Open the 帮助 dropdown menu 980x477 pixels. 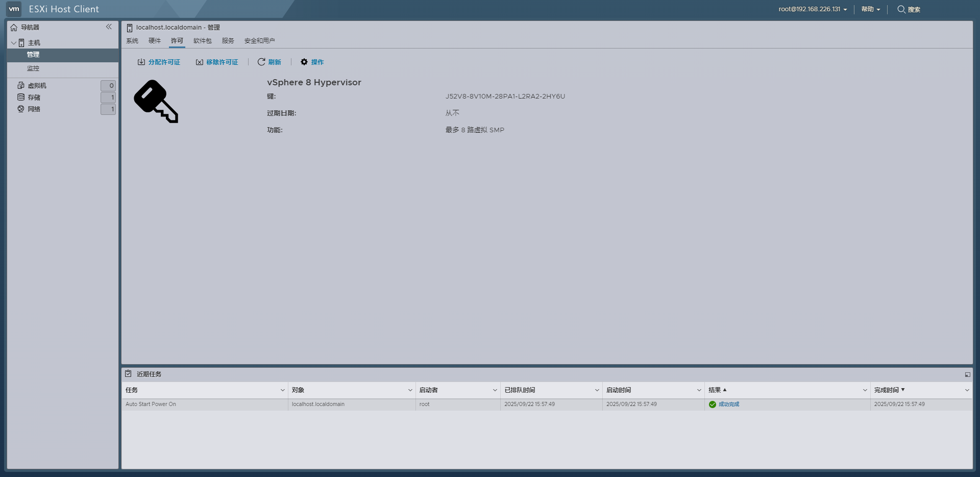tap(870, 9)
